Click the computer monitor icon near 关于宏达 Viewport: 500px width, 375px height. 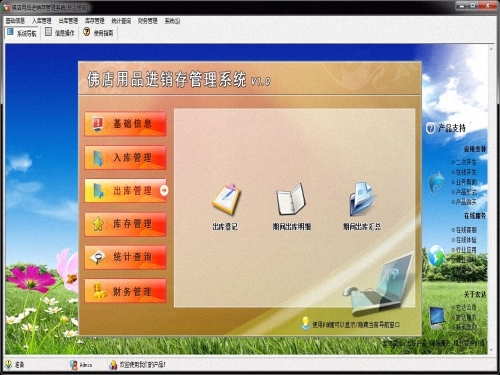coord(437,317)
